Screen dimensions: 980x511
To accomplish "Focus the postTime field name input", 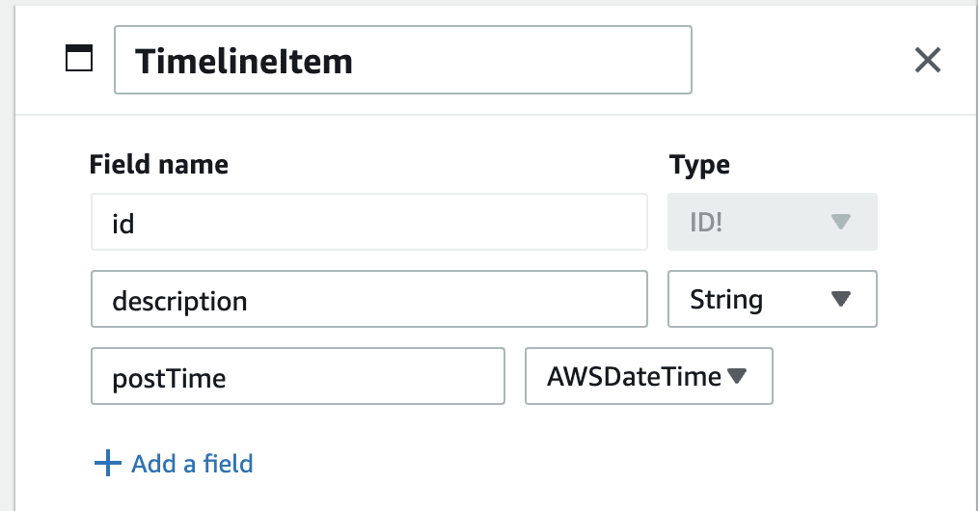I will 298,376.
